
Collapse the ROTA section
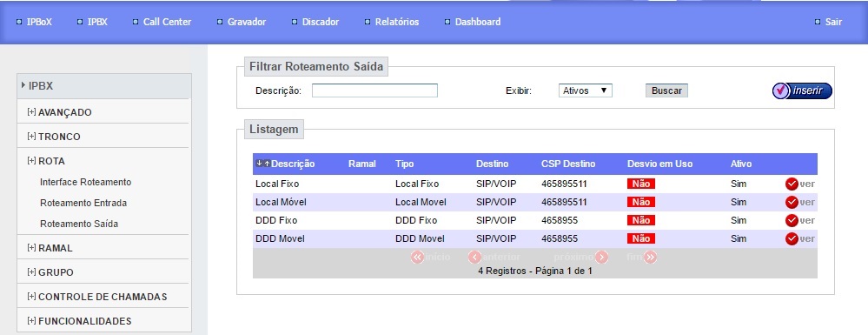[46, 161]
